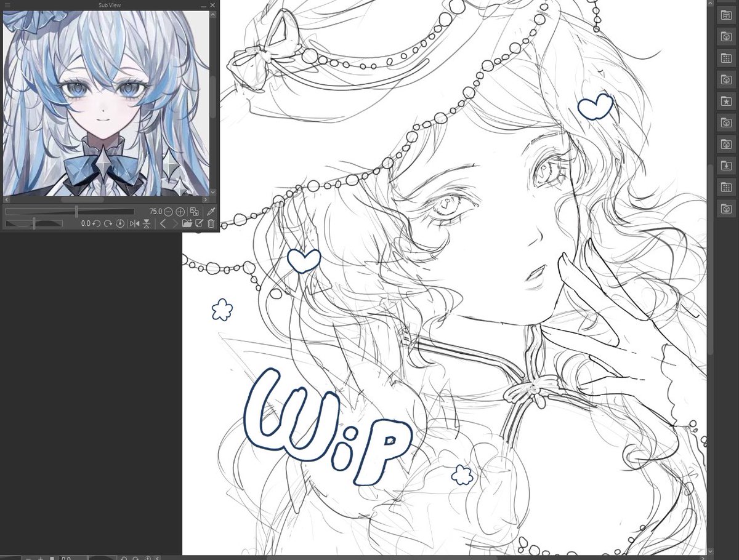The width and height of the screenshot is (739, 560).
Task: Click the Sub View zoom scale slider
Action: [x=70, y=211]
